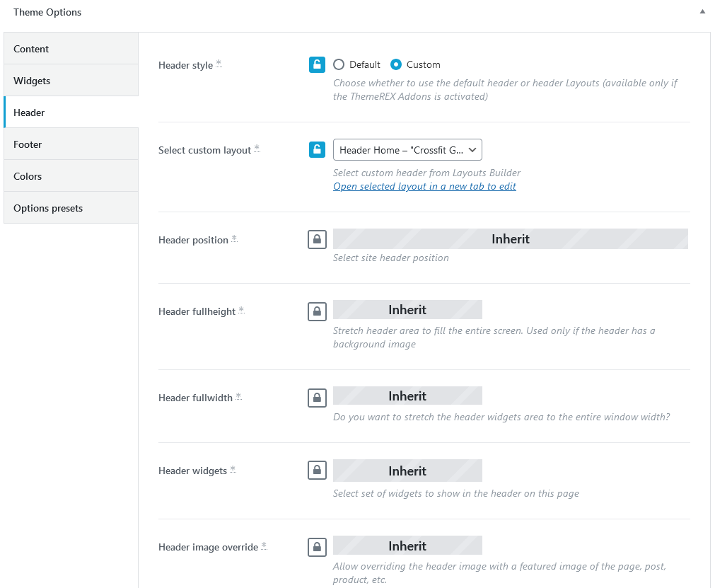The image size is (715, 588).
Task: Click the Inherit bar for Header widgets
Action: [x=407, y=471]
